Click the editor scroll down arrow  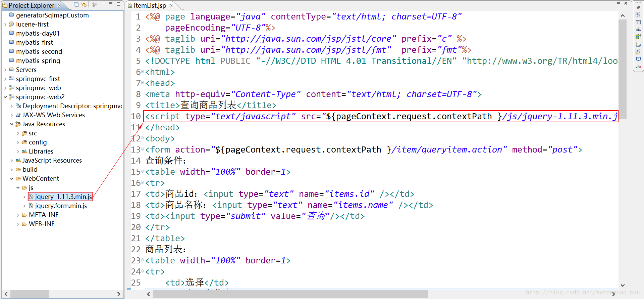click(x=623, y=285)
